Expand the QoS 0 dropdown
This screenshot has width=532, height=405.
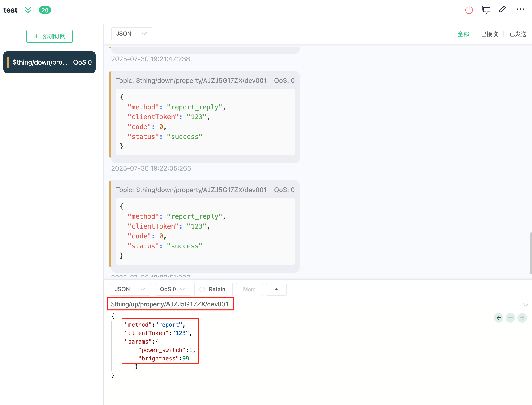point(172,289)
